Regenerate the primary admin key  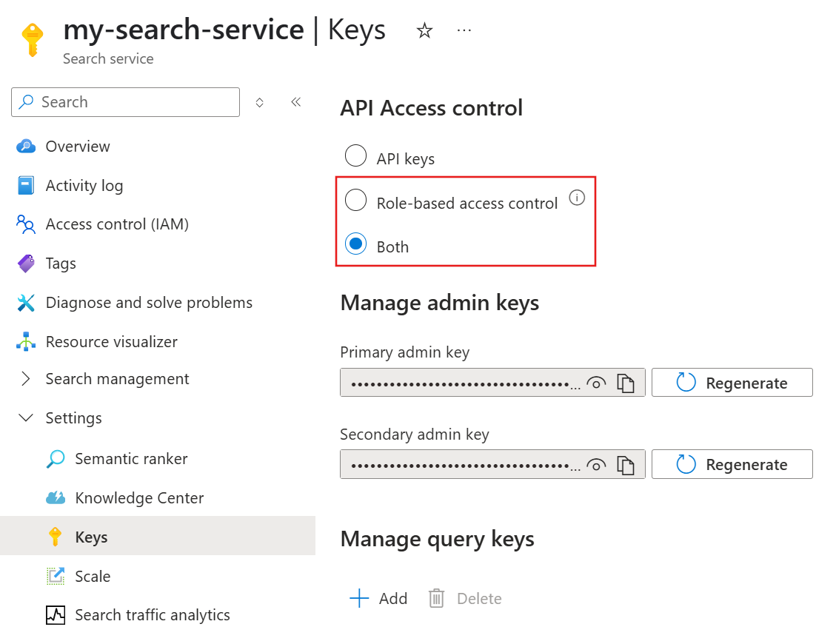[x=732, y=382]
